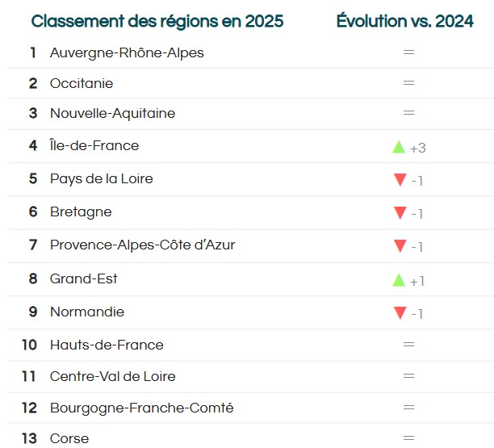The width and height of the screenshot is (494, 448).
Task: Click the +3 evolution value
Action: click(x=418, y=148)
